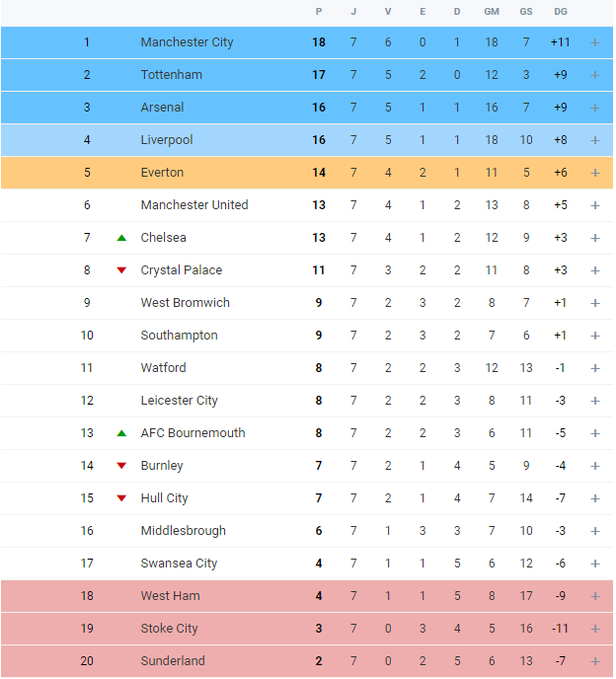Click plus icon on West Ham row
This screenshot has width=616, height=679.
[594, 596]
